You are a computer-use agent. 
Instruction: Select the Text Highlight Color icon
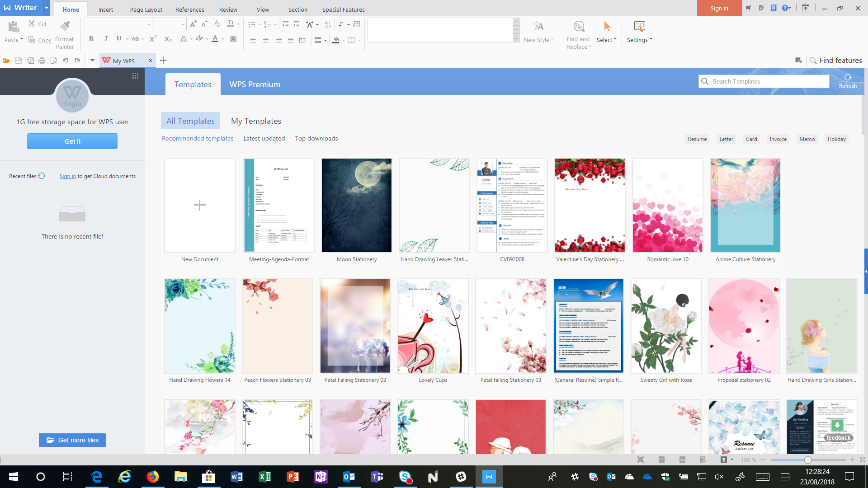(x=200, y=40)
